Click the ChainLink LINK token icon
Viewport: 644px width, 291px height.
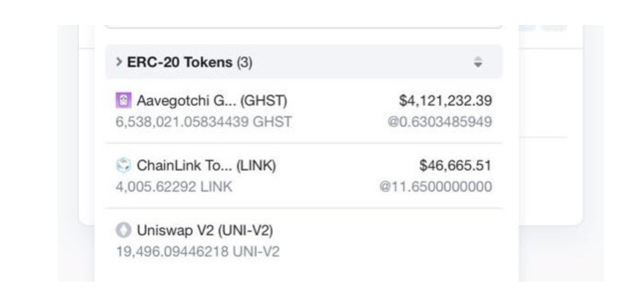[120, 165]
